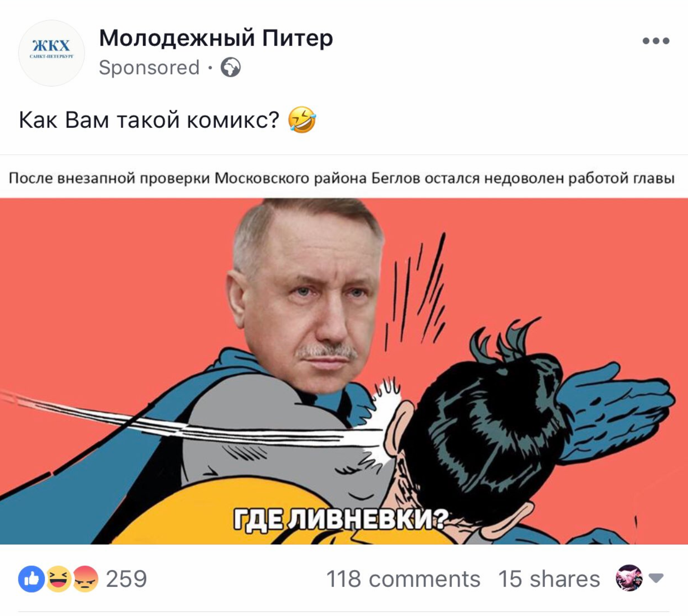Select the post text Как Вам такой комикс?
The height and width of the screenshot is (616, 688).
click(149, 120)
